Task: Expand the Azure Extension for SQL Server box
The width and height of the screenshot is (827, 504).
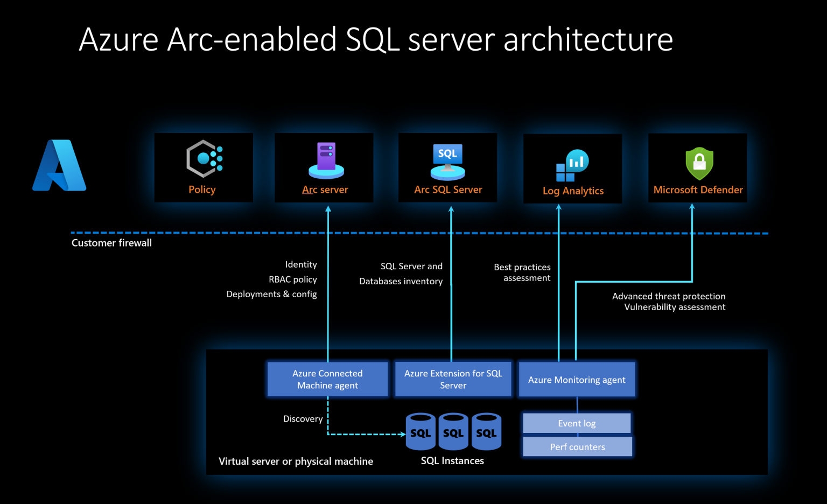Action: [453, 379]
